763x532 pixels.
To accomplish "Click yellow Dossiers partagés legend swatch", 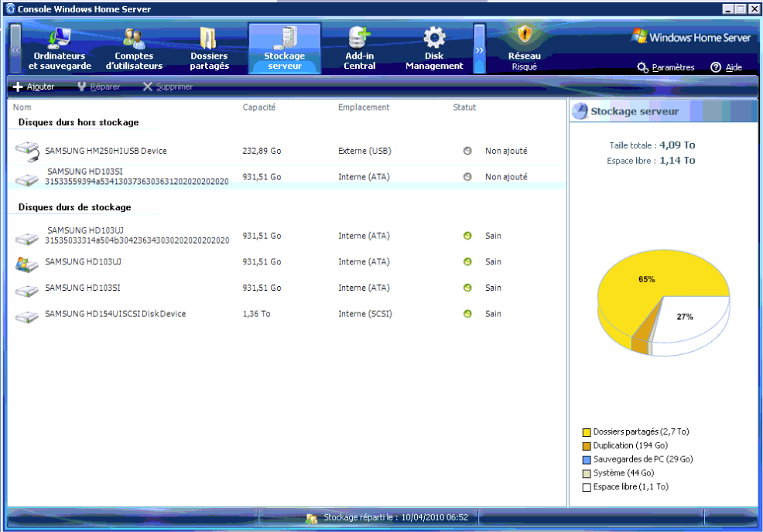I will point(587,431).
